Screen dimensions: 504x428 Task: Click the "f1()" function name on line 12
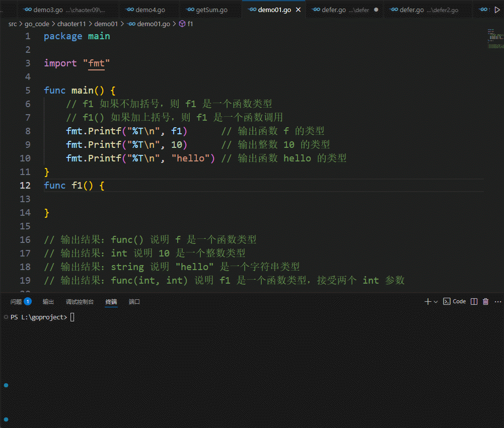(82, 186)
